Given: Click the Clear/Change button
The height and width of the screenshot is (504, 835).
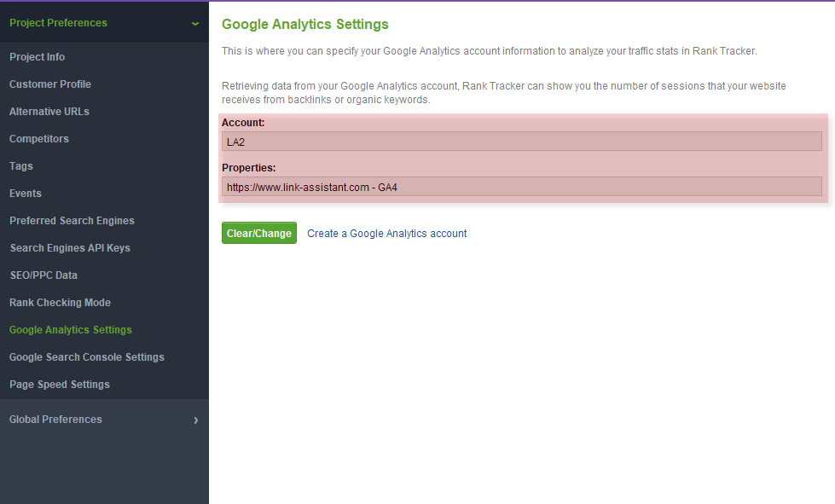Looking at the screenshot, I should pyautogui.click(x=258, y=233).
